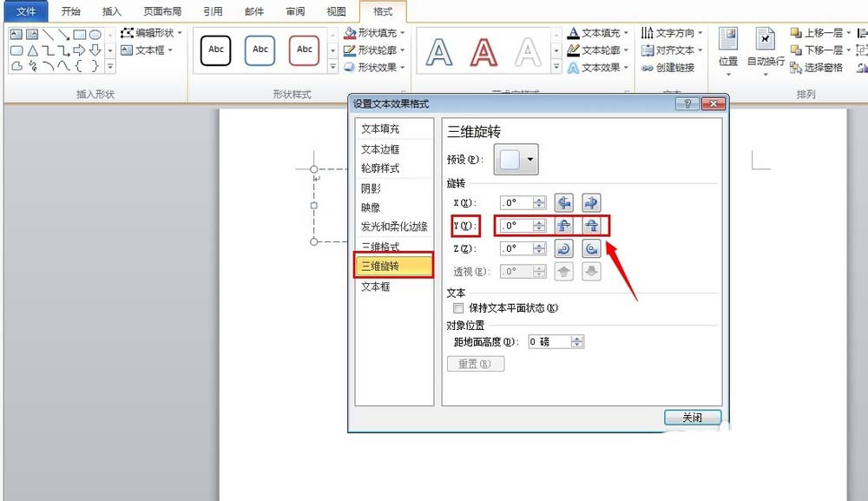
Task: Switch to the 页面布局 ribbon tab
Action: point(164,11)
